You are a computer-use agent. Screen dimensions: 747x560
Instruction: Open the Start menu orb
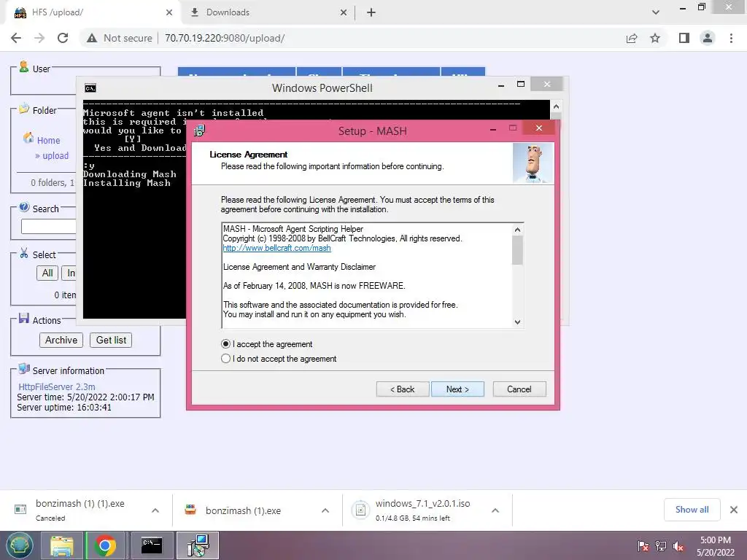click(x=19, y=545)
